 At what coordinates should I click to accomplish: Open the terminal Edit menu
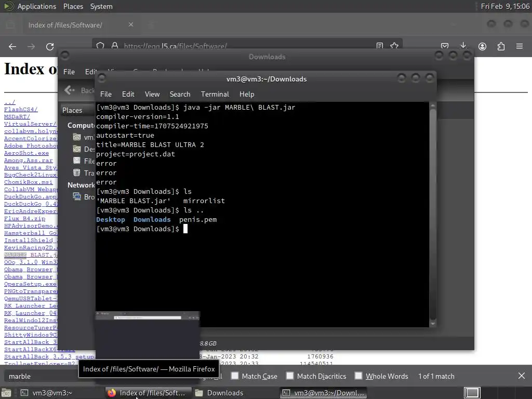coord(128,95)
